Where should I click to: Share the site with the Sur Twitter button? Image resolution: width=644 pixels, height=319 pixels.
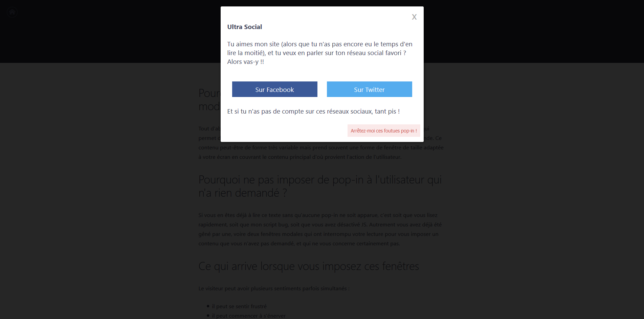[369, 89]
